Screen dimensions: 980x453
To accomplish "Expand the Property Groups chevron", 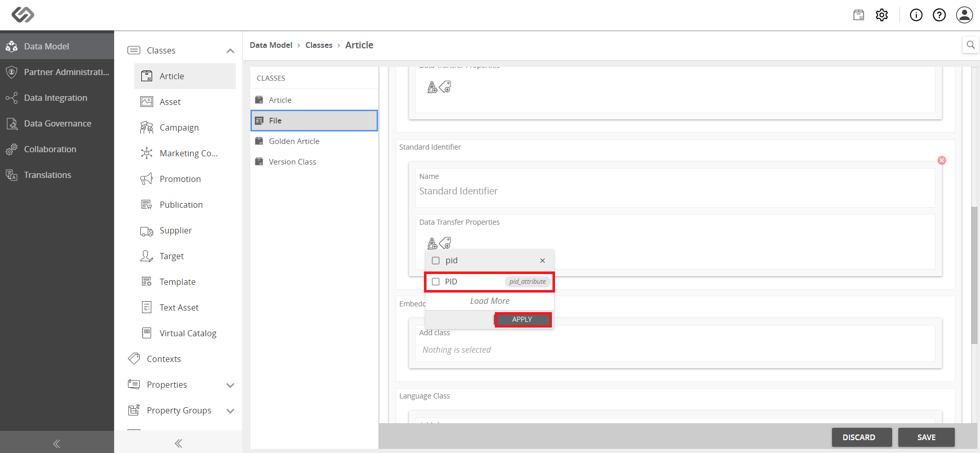I will [x=230, y=411].
